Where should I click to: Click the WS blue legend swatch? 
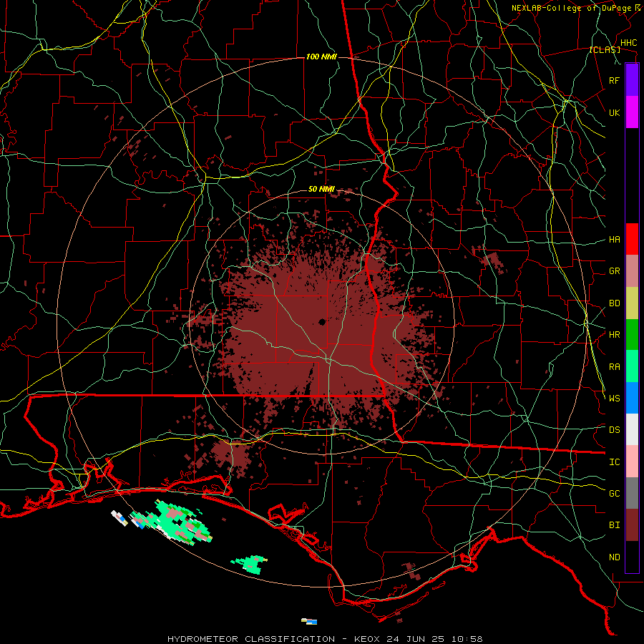point(632,398)
